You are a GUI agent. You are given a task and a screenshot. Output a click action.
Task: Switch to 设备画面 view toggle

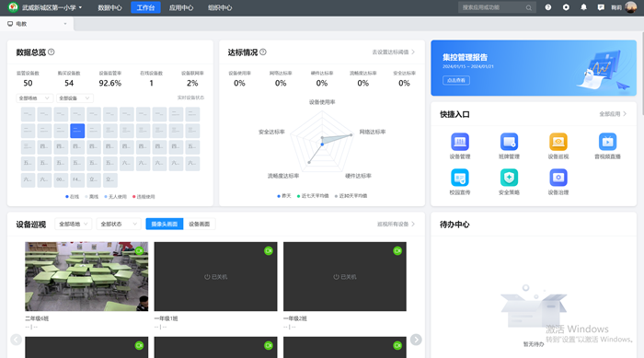pyautogui.click(x=200, y=224)
